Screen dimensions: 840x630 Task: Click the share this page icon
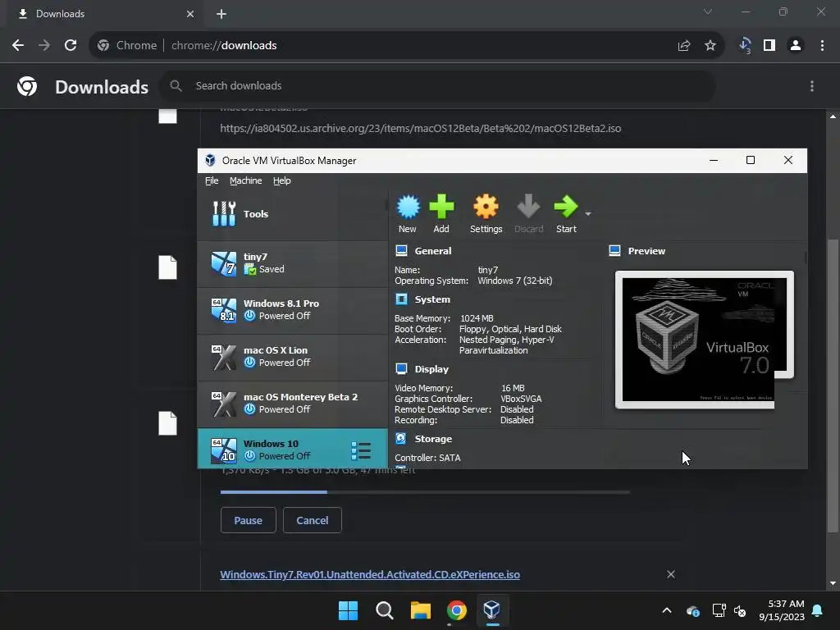[x=684, y=46]
